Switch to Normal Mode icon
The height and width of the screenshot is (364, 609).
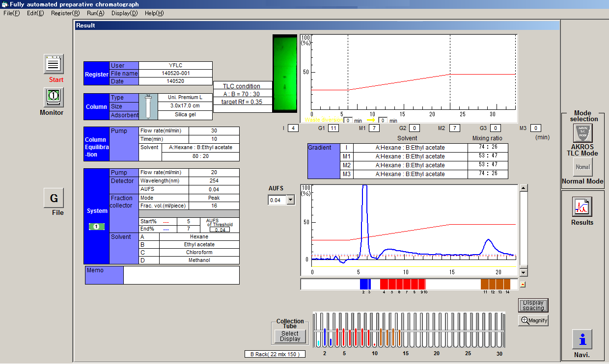pyautogui.click(x=583, y=167)
